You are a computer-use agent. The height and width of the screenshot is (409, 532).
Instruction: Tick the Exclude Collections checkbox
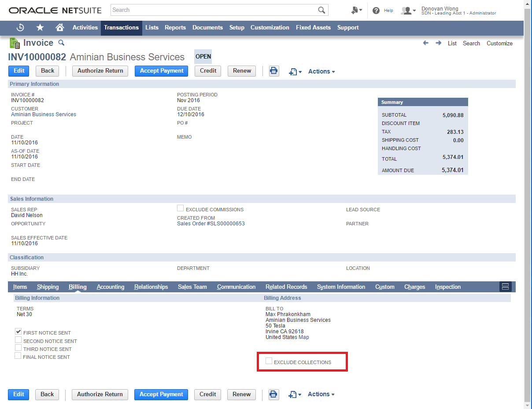click(269, 361)
